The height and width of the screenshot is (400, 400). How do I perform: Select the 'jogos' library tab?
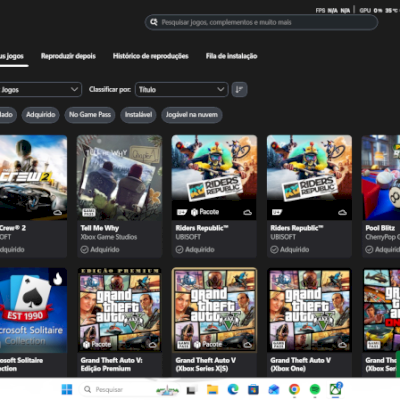pyautogui.click(x=12, y=56)
